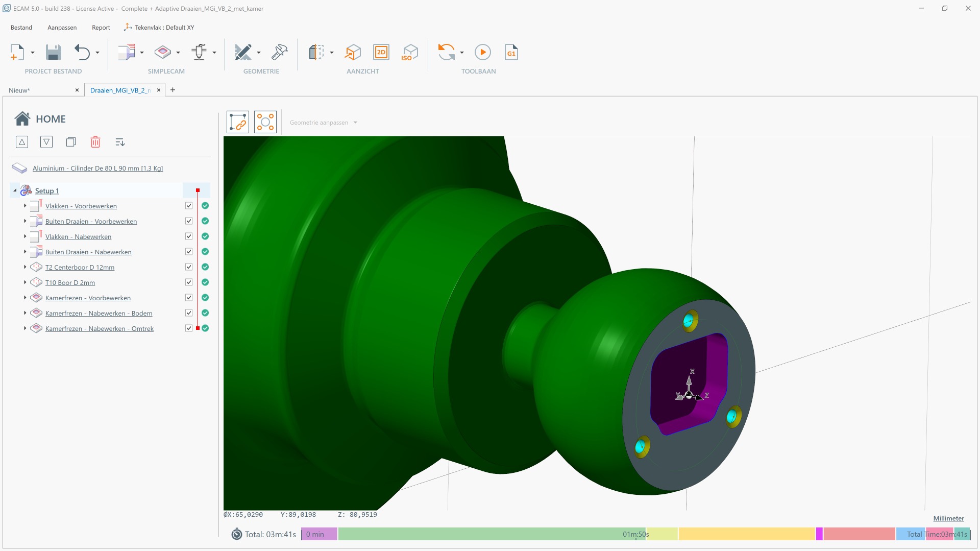The width and height of the screenshot is (980, 551).
Task: Click the New project file icon
Action: coord(17,52)
